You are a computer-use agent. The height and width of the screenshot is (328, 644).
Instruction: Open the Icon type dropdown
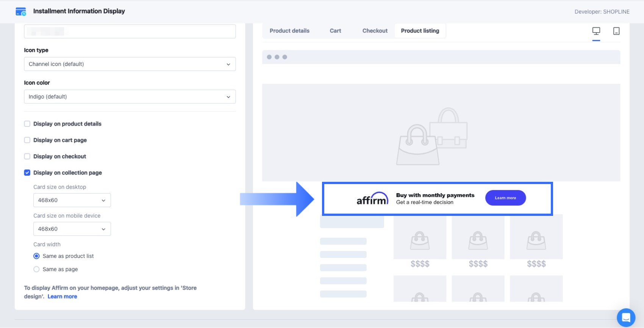130,64
